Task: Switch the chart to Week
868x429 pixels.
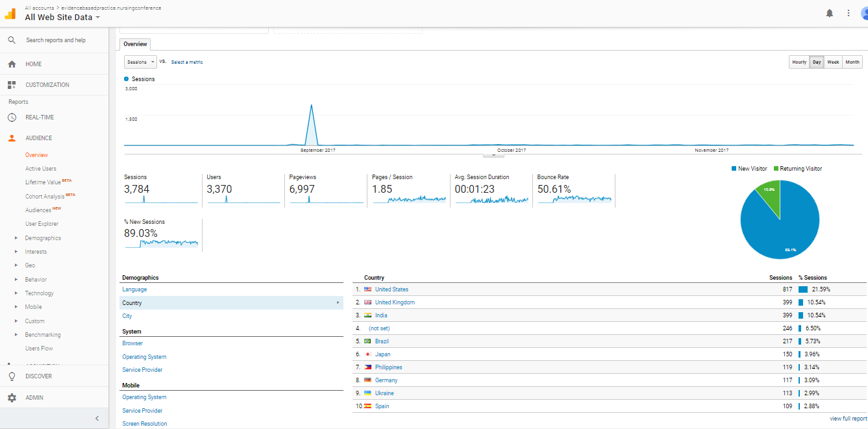Action: pyautogui.click(x=833, y=62)
